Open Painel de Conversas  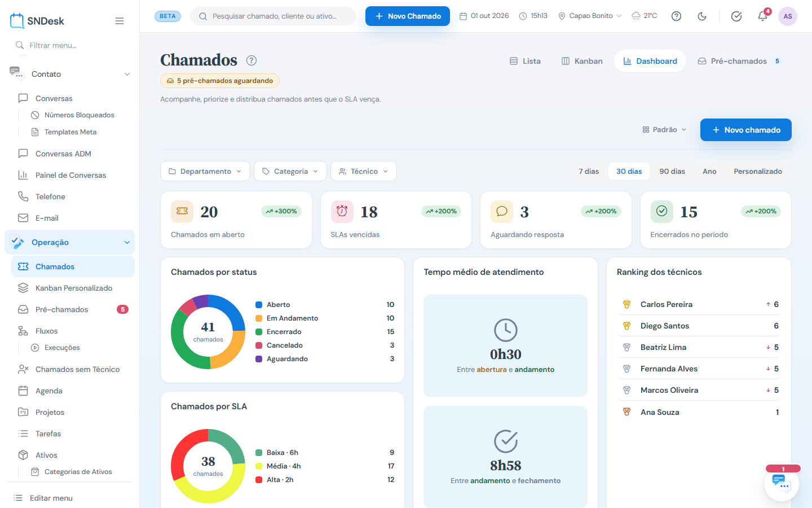73,175
